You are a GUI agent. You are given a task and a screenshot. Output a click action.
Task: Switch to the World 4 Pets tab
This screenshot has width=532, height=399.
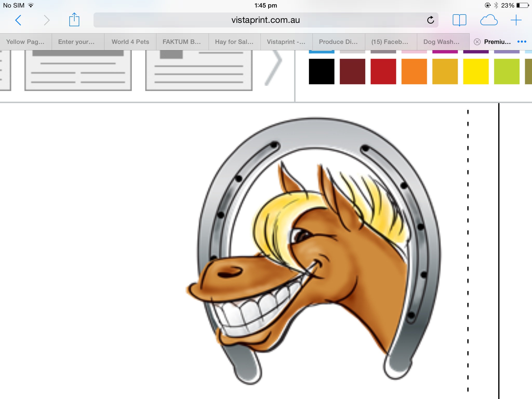(x=130, y=42)
